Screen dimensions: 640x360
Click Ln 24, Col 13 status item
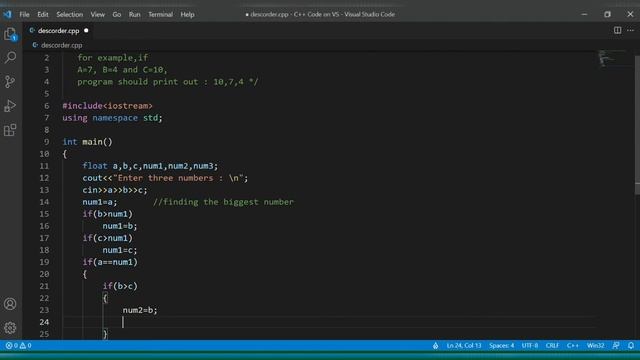pos(464,345)
